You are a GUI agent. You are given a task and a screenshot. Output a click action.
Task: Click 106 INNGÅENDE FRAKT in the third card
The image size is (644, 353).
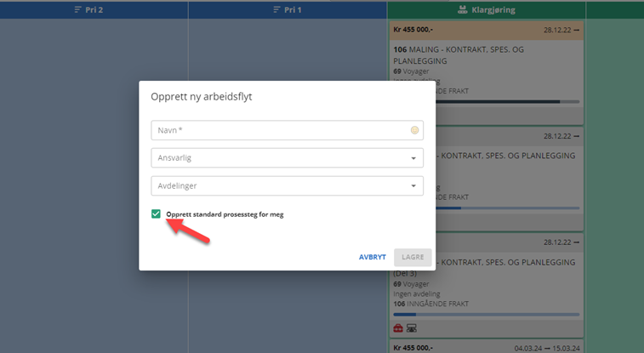pos(430,304)
